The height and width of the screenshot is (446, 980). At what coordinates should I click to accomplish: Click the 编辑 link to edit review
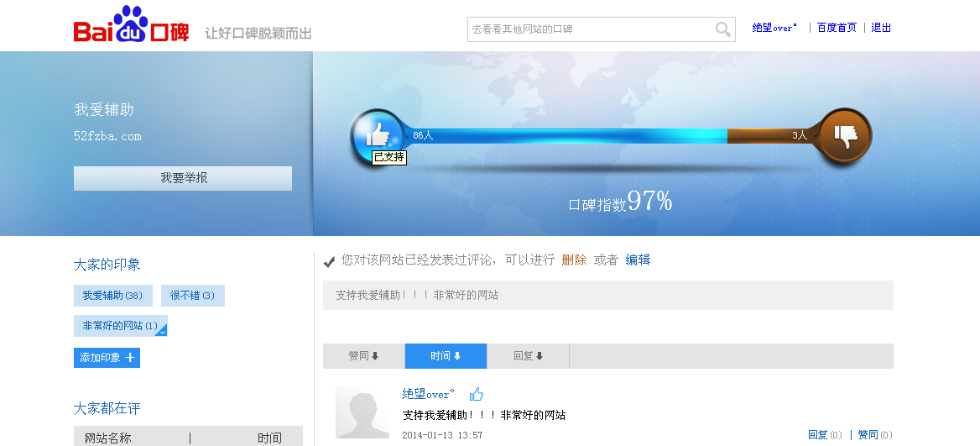(638, 260)
